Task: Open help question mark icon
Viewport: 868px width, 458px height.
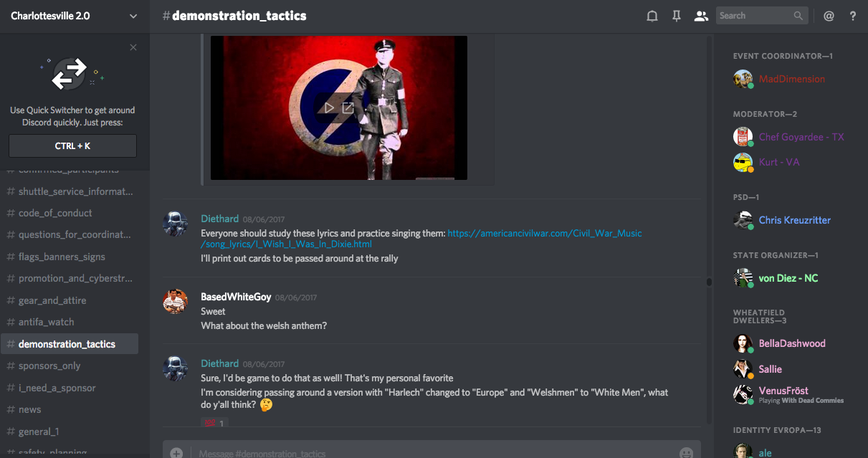Action: pos(853,16)
